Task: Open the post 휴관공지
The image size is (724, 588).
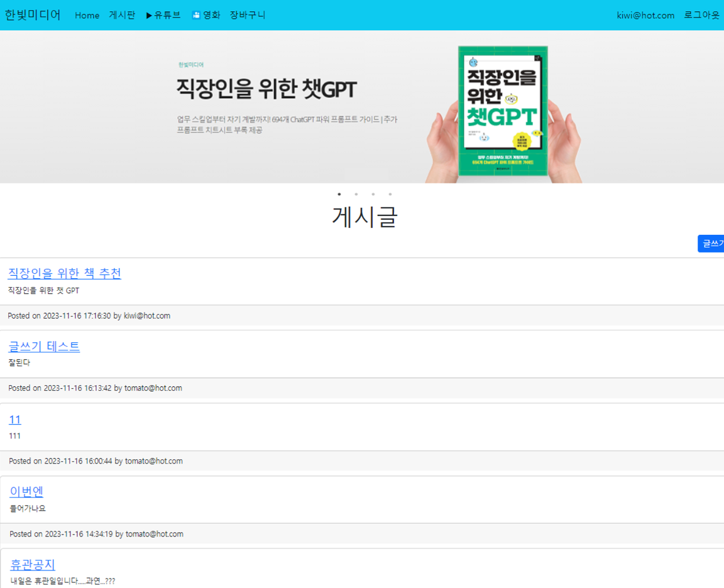Action: 32,565
